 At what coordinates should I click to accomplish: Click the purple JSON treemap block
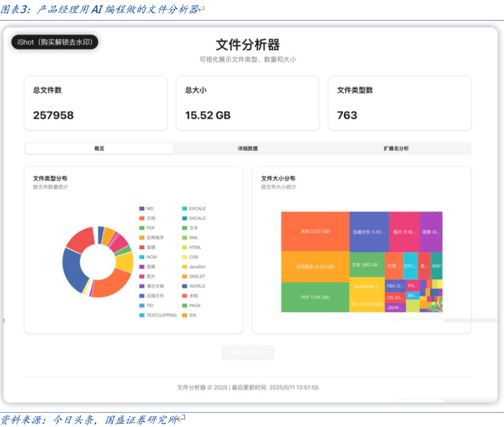395,307
